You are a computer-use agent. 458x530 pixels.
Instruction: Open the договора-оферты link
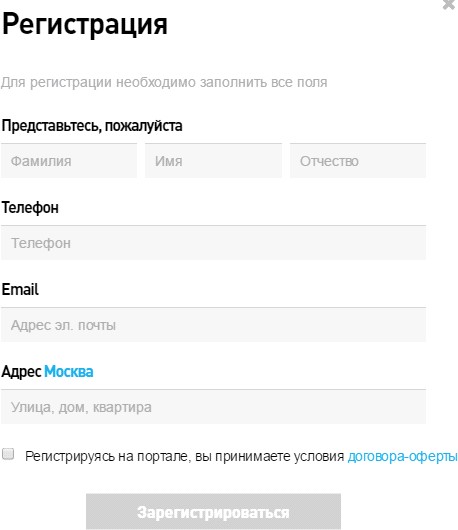point(403,456)
